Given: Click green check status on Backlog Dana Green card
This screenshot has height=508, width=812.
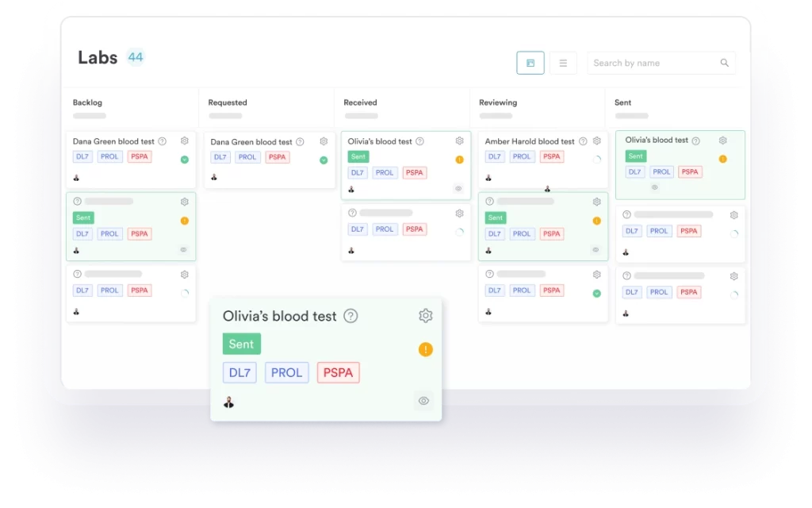Looking at the screenshot, I should [185, 160].
